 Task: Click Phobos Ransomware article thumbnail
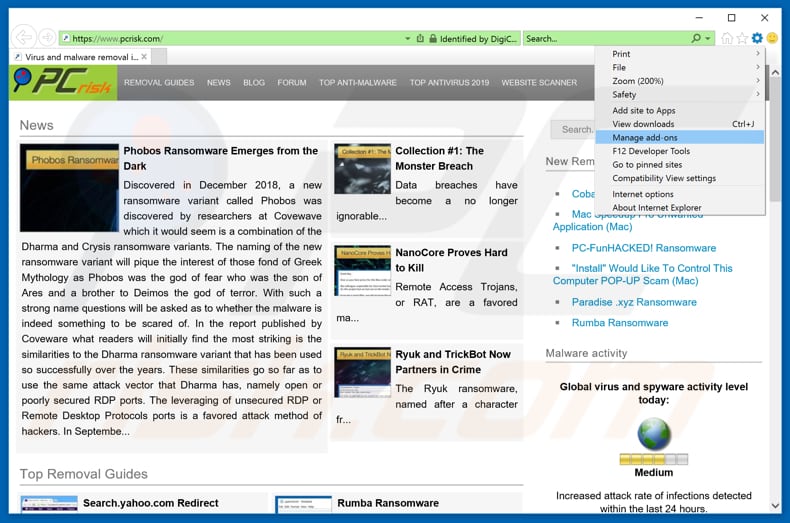point(70,187)
